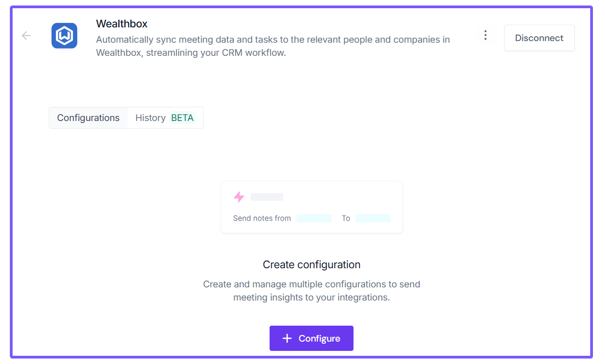This screenshot has width=605, height=364.
Task: Click the Wealthbox title text
Action: click(x=122, y=24)
